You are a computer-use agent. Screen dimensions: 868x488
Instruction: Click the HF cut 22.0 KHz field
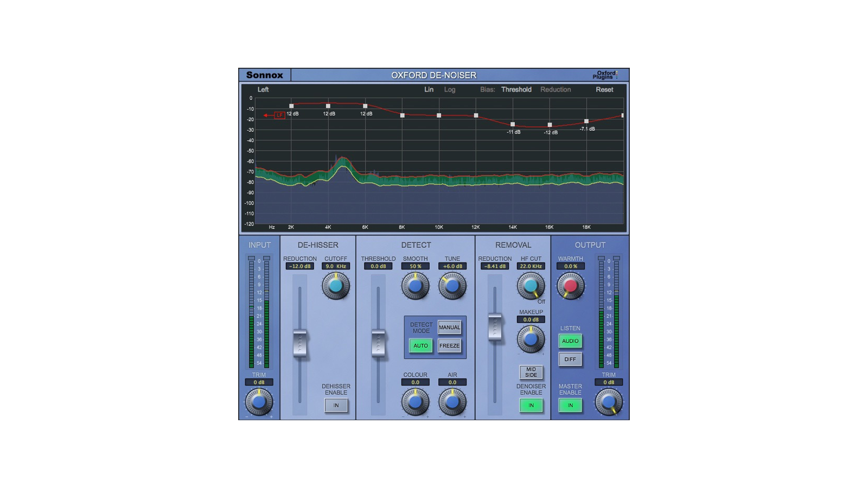[x=531, y=266]
